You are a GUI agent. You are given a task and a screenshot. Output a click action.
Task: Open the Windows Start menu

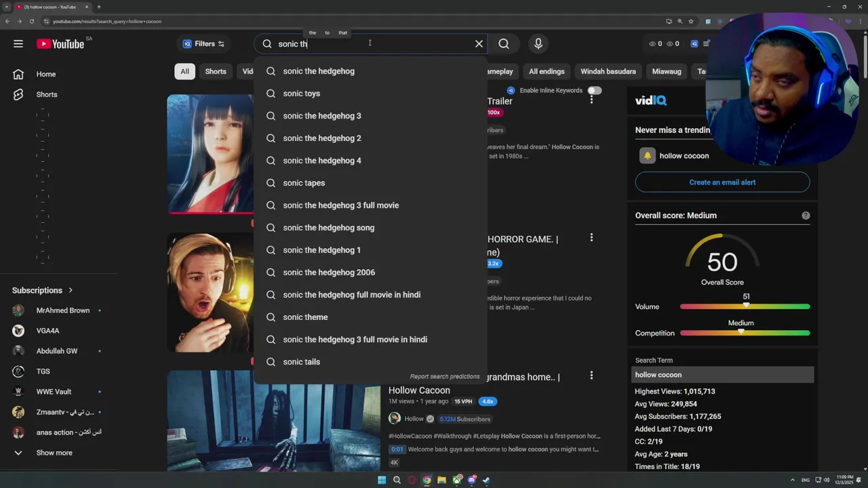coord(382,481)
